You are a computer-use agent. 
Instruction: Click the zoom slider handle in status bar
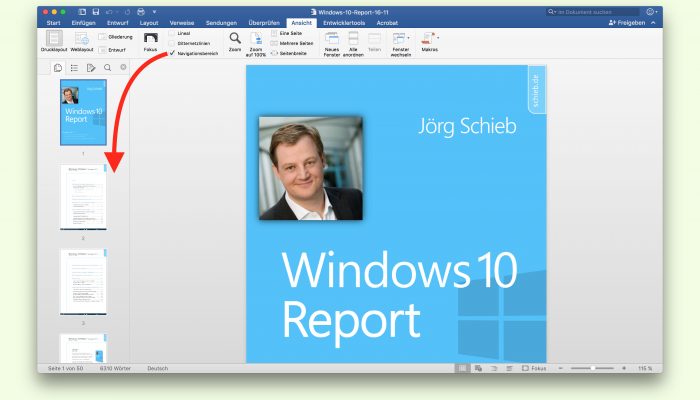click(593, 368)
